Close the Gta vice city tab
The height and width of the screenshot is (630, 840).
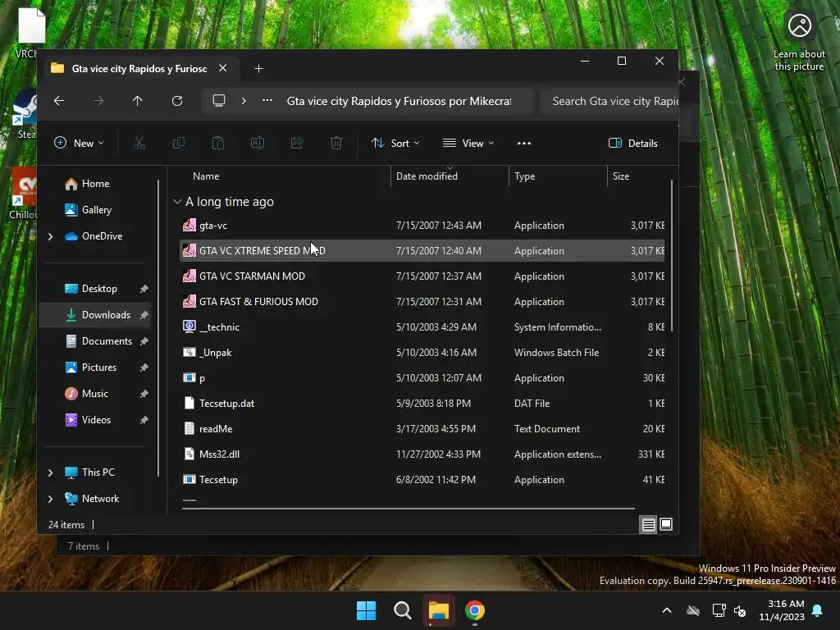tap(223, 68)
